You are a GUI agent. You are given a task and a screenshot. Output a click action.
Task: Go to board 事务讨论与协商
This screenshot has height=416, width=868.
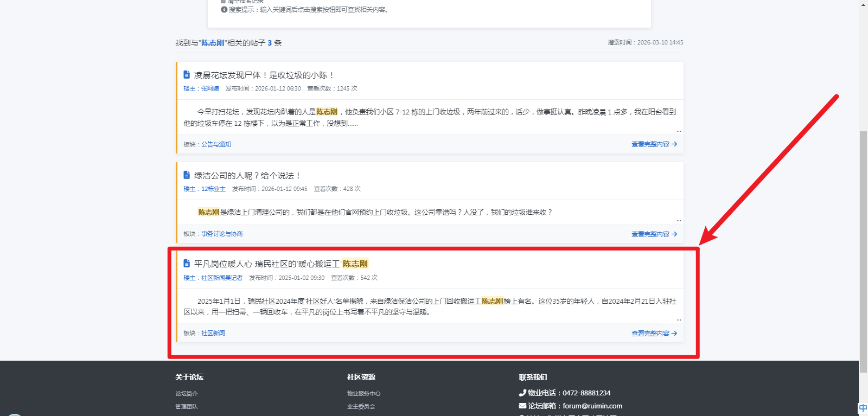pyautogui.click(x=222, y=234)
